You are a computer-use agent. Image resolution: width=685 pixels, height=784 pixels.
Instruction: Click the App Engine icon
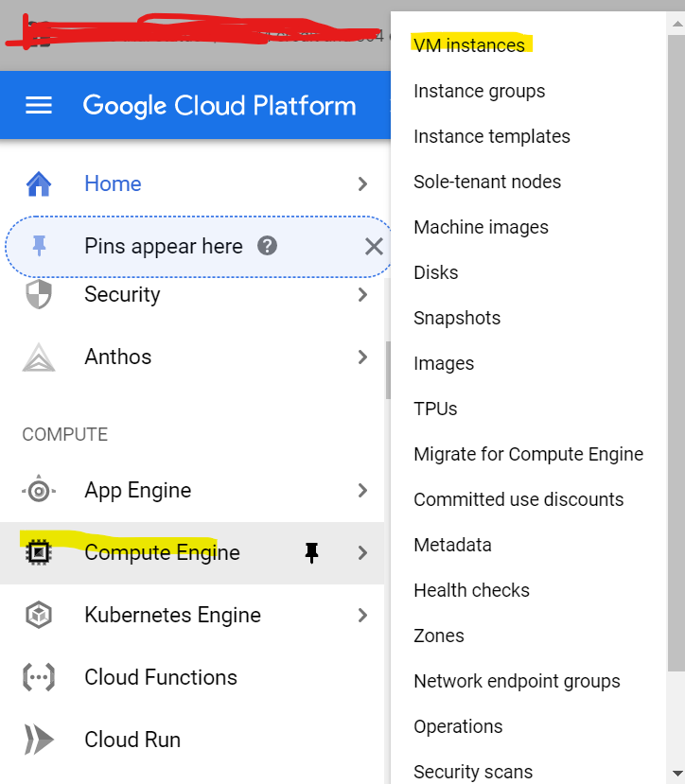(39, 491)
